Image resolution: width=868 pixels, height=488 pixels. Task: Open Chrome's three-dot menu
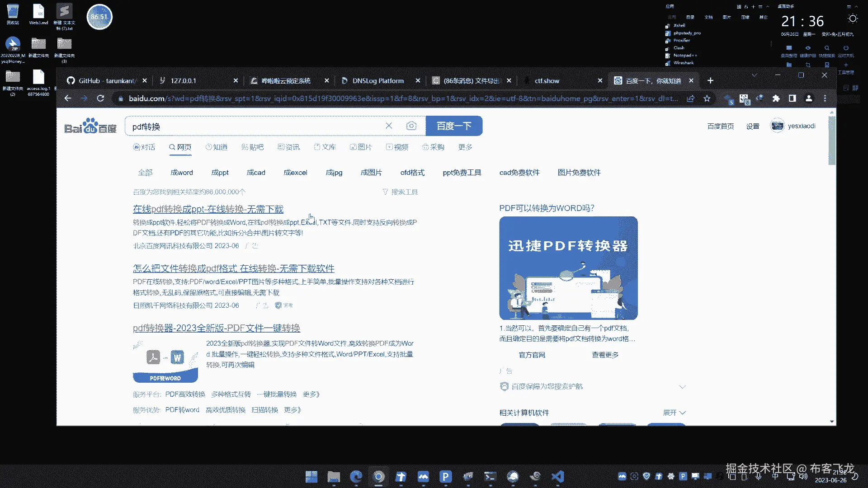point(825,99)
